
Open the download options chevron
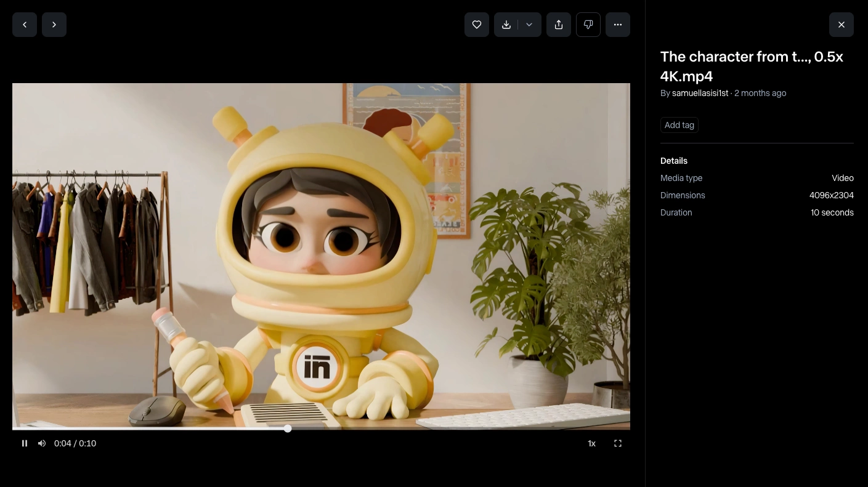[x=529, y=25]
